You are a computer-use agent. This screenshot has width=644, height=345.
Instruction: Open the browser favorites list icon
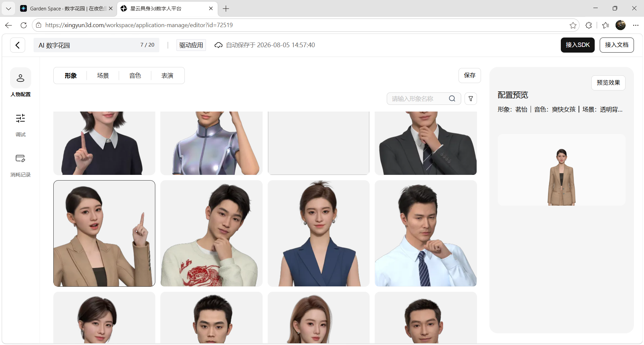pos(605,25)
